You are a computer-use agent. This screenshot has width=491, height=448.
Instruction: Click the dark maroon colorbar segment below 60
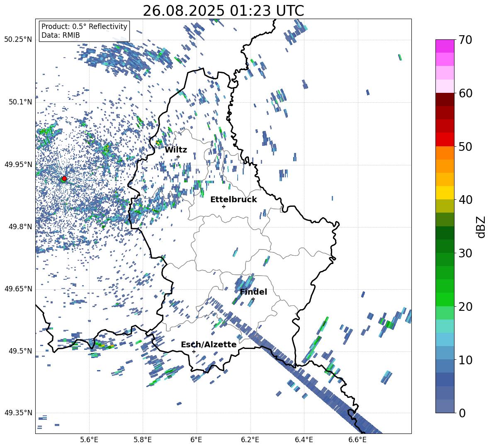click(x=445, y=99)
